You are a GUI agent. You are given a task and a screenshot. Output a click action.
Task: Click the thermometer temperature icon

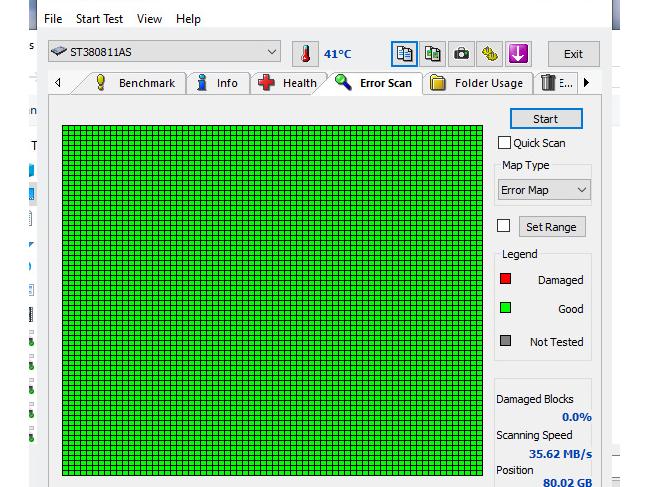pyautogui.click(x=305, y=54)
